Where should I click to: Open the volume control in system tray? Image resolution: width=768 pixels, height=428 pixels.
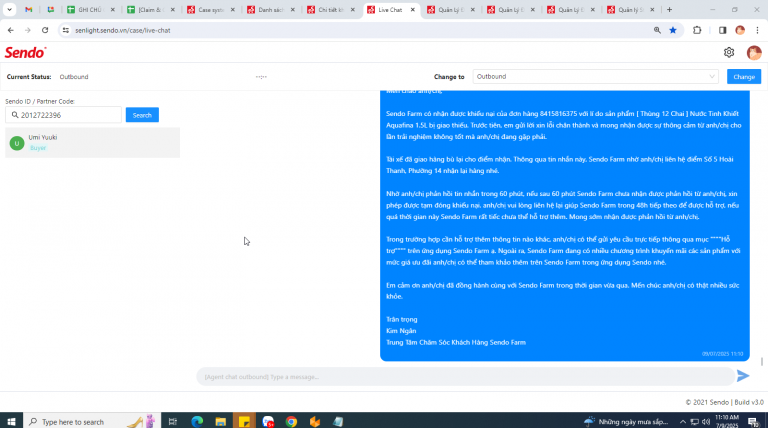(706, 422)
